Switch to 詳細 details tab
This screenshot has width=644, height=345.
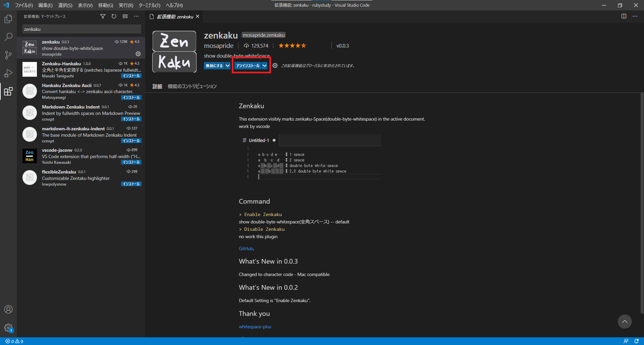point(157,86)
